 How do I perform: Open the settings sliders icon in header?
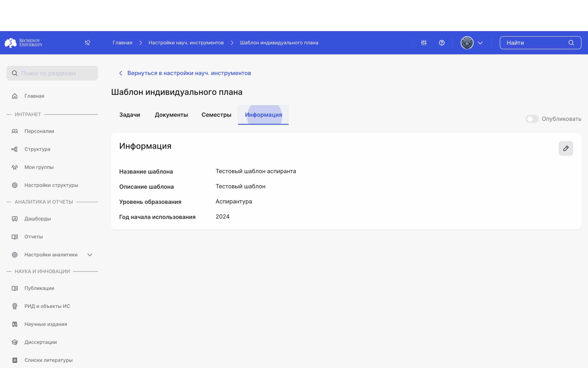424,43
